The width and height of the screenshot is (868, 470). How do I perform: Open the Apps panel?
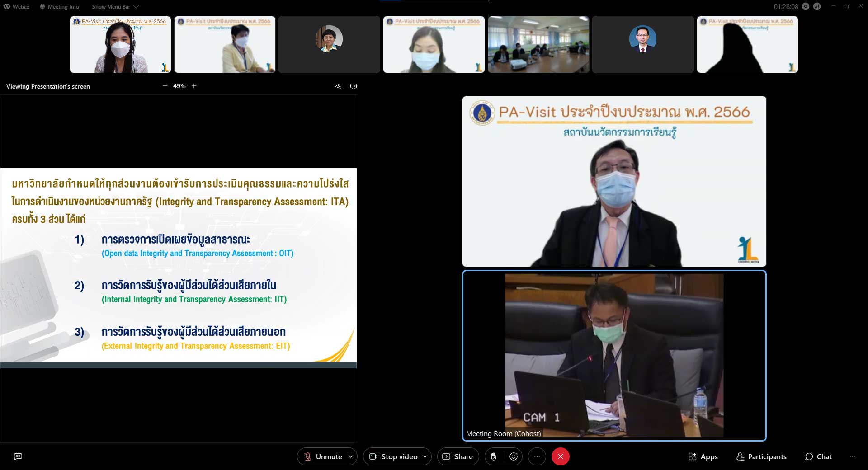point(703,456)
